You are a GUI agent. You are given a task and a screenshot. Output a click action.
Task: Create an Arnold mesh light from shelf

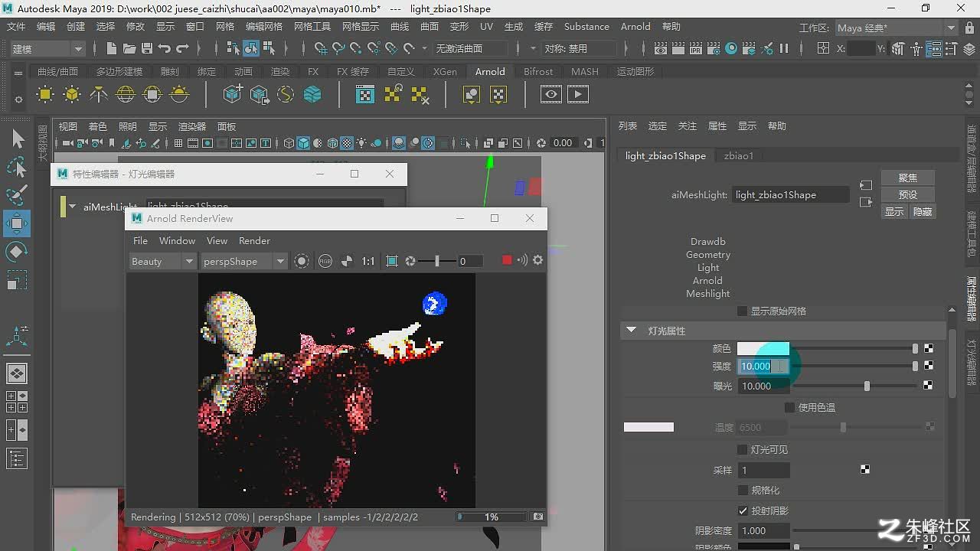tap(72, 95)
